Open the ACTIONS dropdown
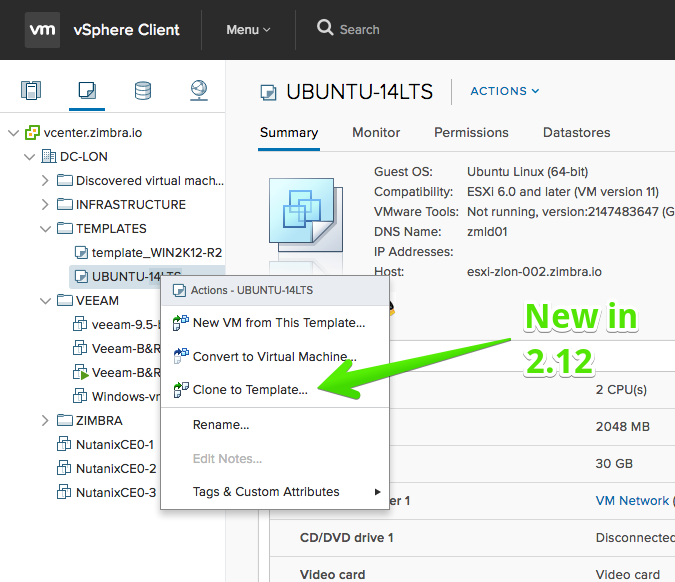The width and height of the screenshot is (675, 582). 505,91
